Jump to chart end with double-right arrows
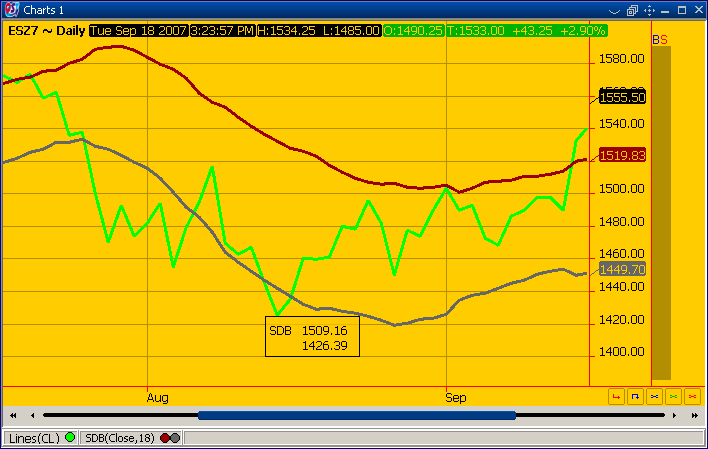The height and width of the screenshot is (449, 708). click(694, 415)
